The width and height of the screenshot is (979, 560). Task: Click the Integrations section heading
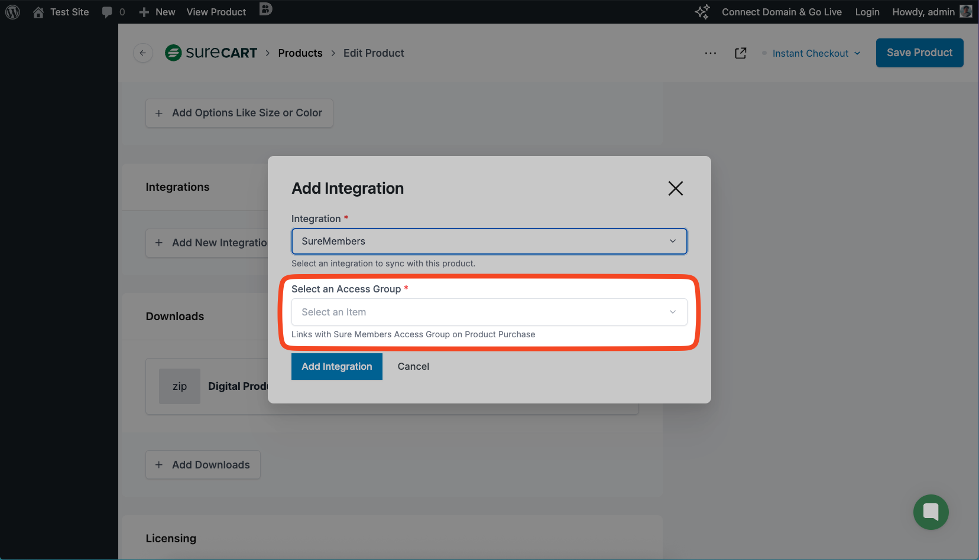coord(177,187)
